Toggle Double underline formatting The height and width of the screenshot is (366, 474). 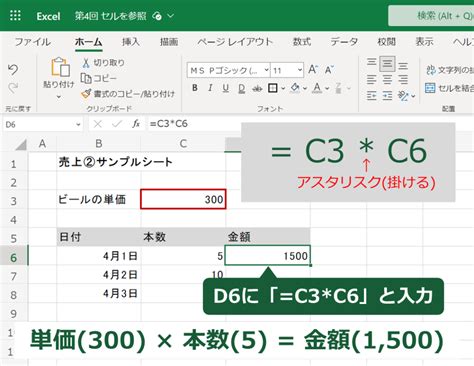pyautogui.click(x=241, y=88)
